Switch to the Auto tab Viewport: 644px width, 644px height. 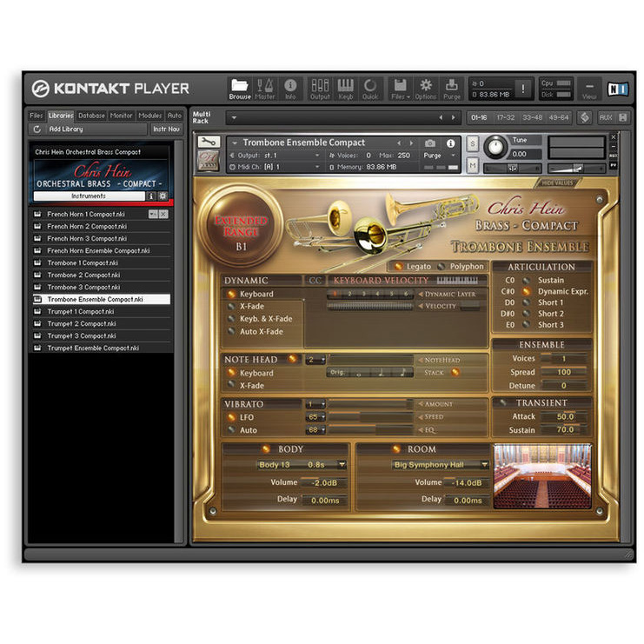tap(174, 116)
